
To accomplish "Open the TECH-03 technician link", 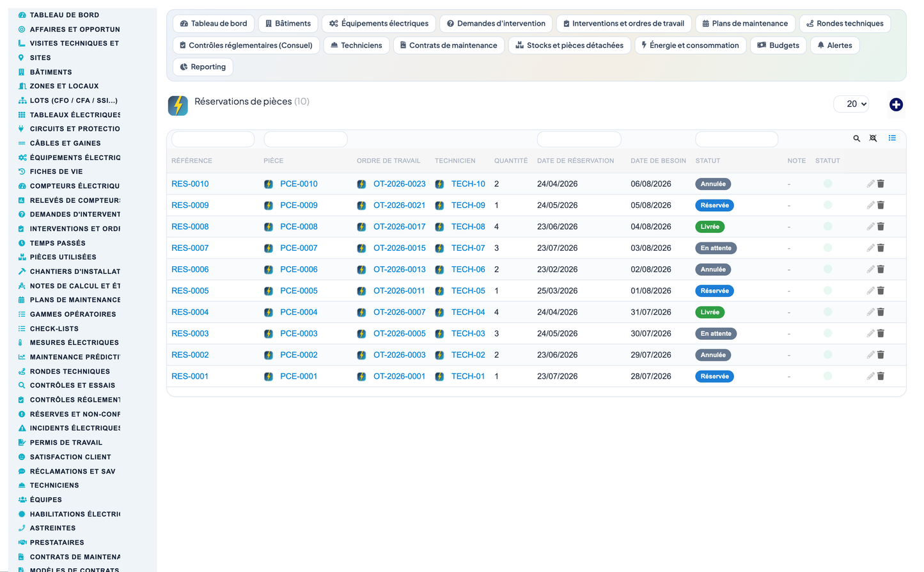I will pyautogui.click(x=468, y=333).
